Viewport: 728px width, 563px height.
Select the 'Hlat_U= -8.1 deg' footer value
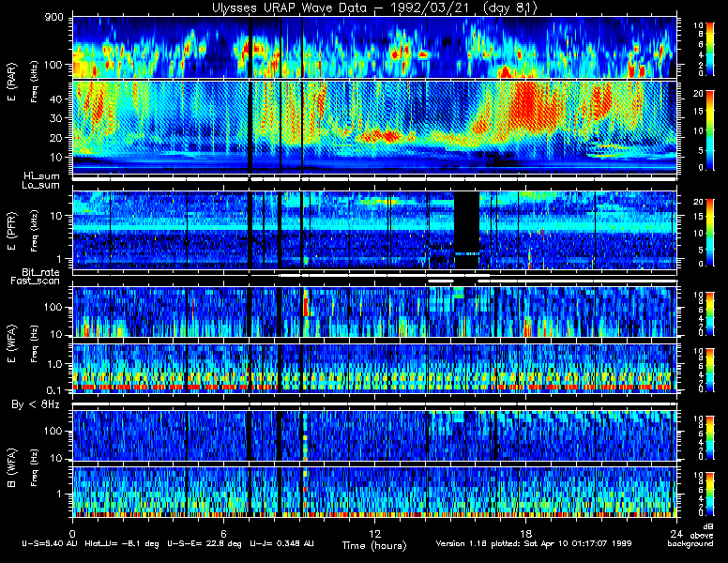[x=122, y=543]
